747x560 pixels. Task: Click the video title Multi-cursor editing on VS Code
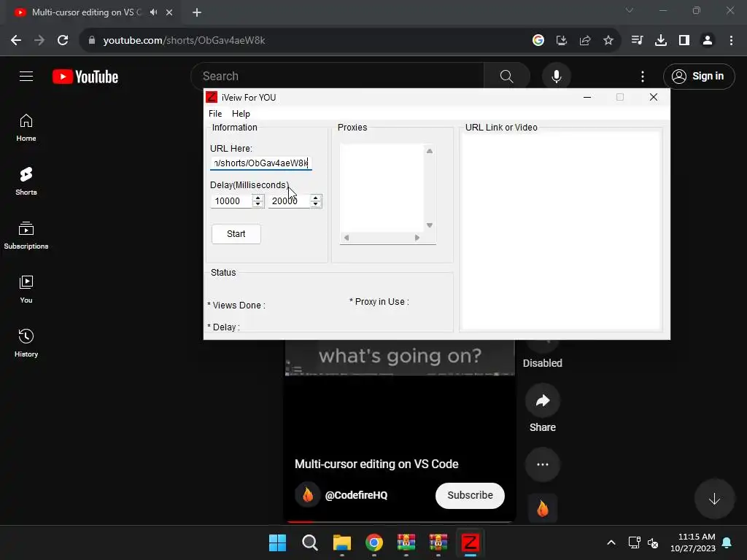[376, 464]
